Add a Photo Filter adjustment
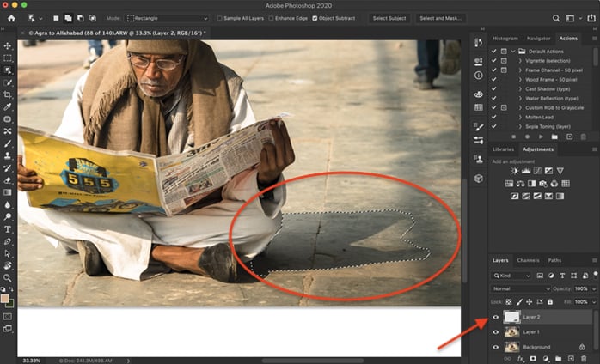 point(543,184)
